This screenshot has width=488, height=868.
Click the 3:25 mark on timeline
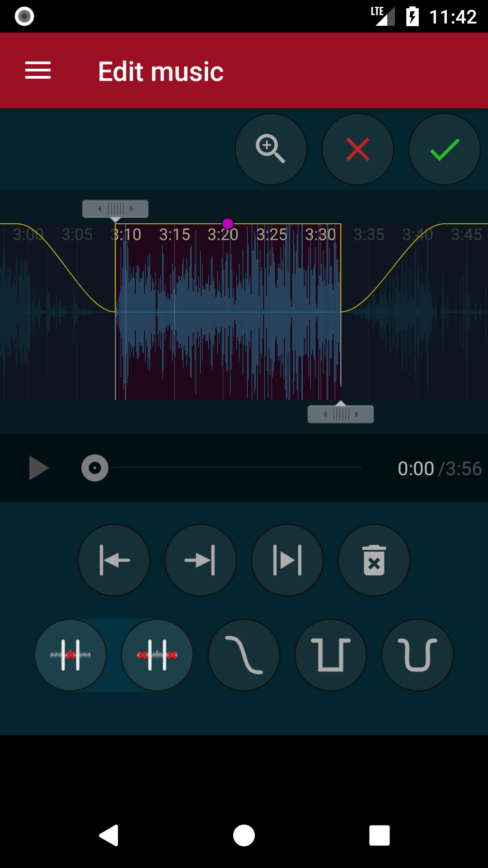click(272, 235)
